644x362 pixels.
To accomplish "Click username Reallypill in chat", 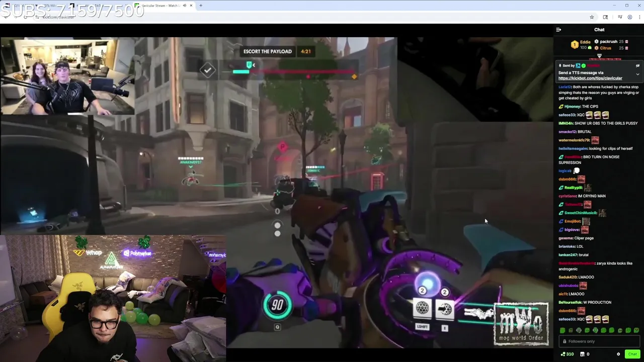I will tap(574, 188).
